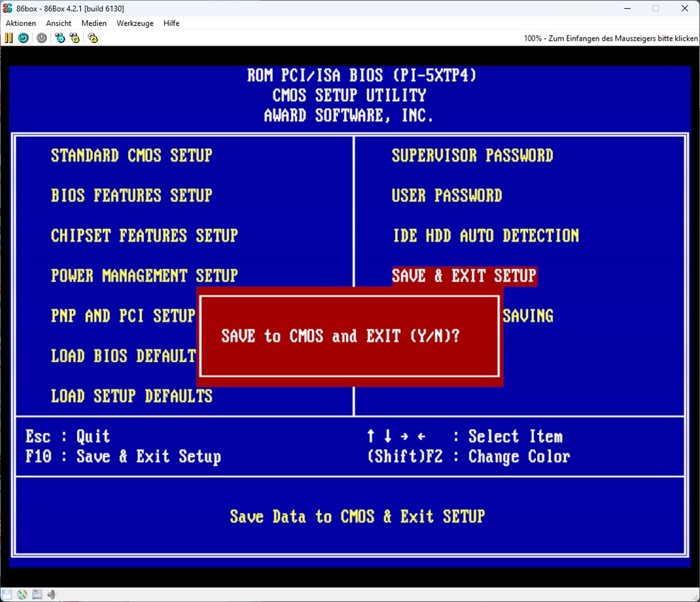Click the grey power button toolbar icon
Viewport: 700px width, 602px height.
[x=41, y=38]
